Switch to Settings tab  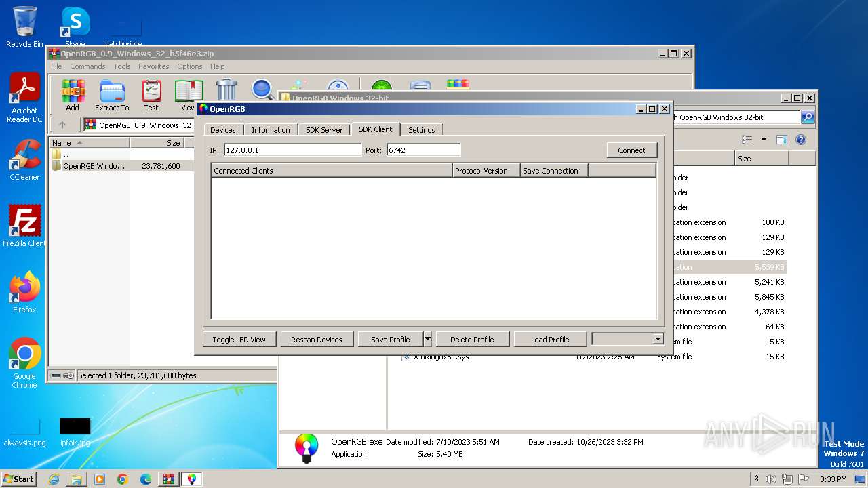coord(422,130)
